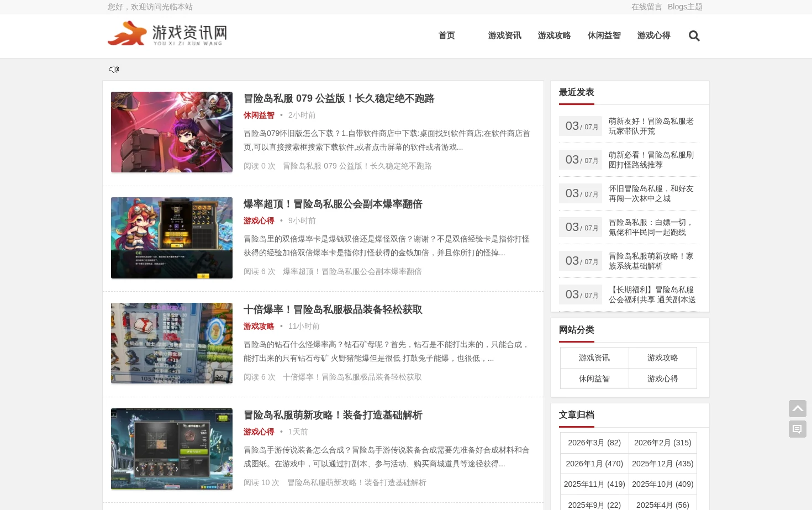This screenshot has height=510, width=812.
Task: Open 游戏资讯 navigation menu item
Action: [505, 35]
